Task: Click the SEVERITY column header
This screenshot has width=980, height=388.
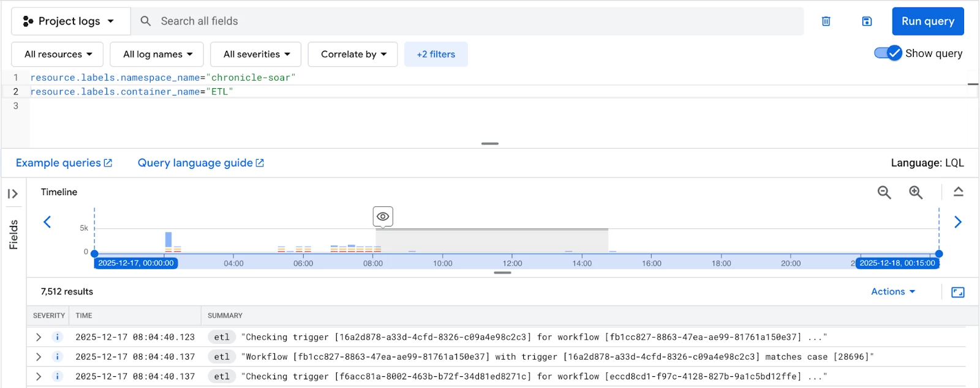Action: [49, 316]
